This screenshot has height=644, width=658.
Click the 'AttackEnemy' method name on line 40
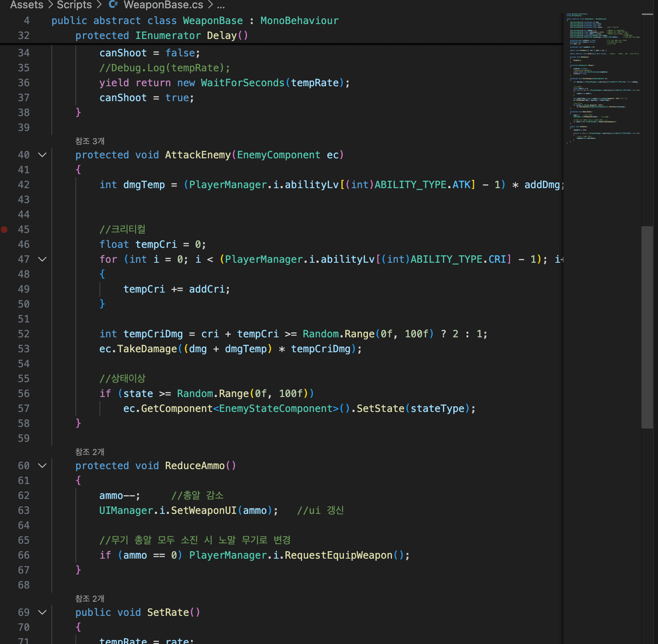[198, 155]
